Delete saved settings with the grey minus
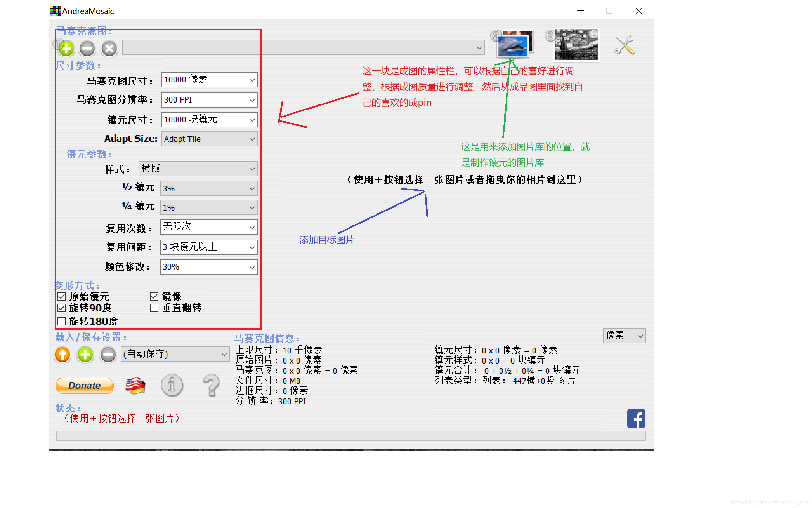The height and width of the screenshot is (508, 812). coord(108,354)
